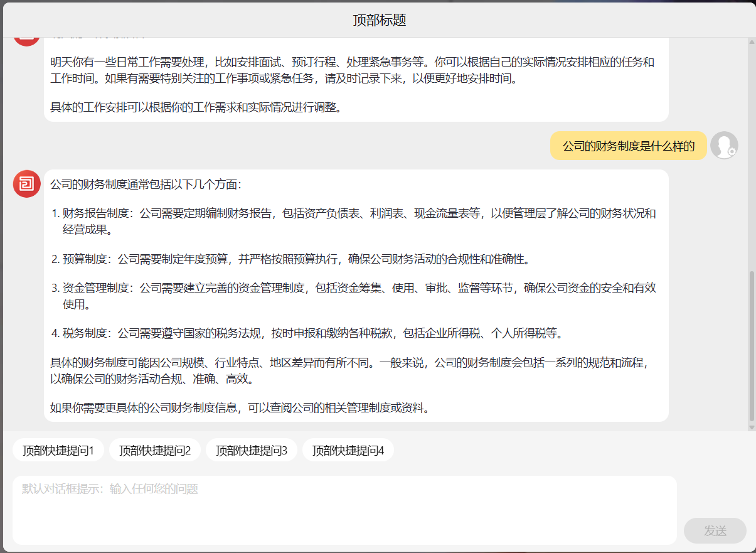
Task: Click the yellow user message bubble
Action: (x=628, y=146)
